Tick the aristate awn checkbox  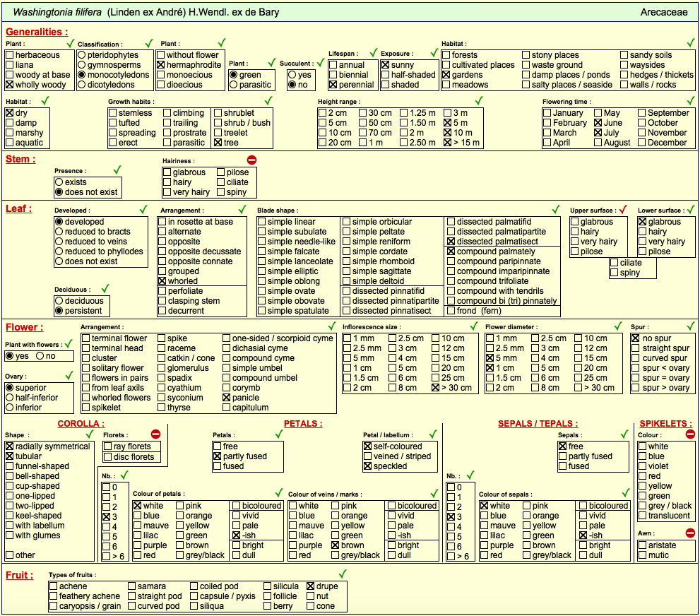pos(642,545)
